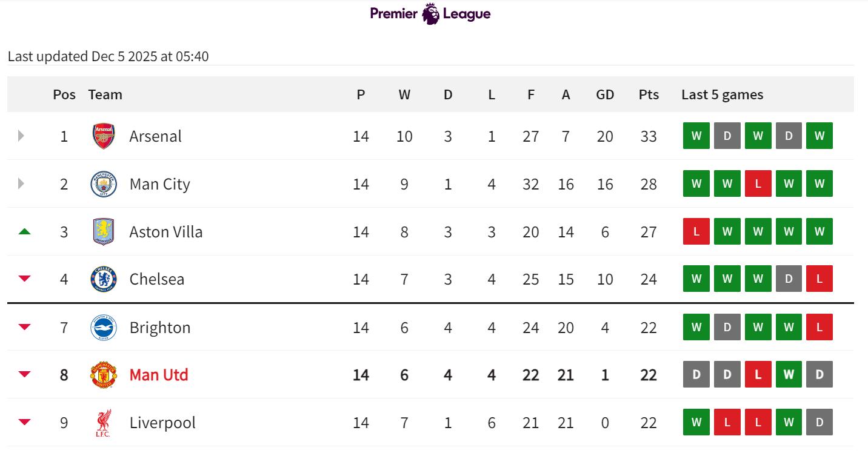868x459 pixels.
Task: Expand the Arsenal row arrow
Action: tap(21, 136)
